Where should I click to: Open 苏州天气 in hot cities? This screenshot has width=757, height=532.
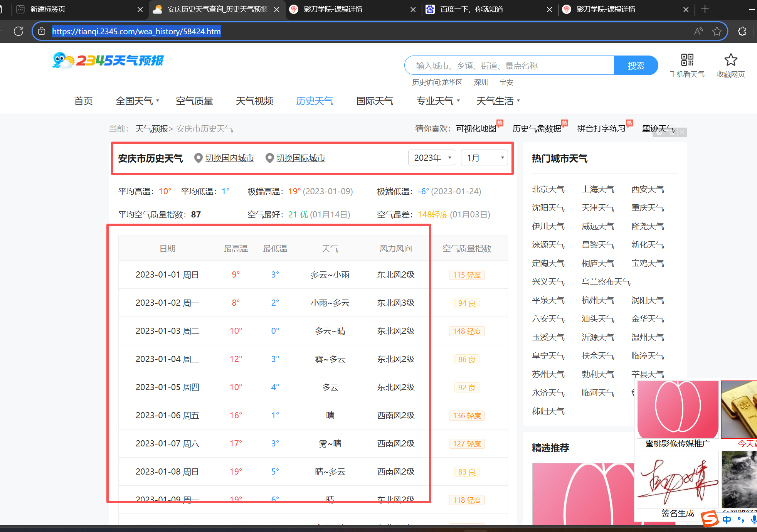(x=548, y=374)
